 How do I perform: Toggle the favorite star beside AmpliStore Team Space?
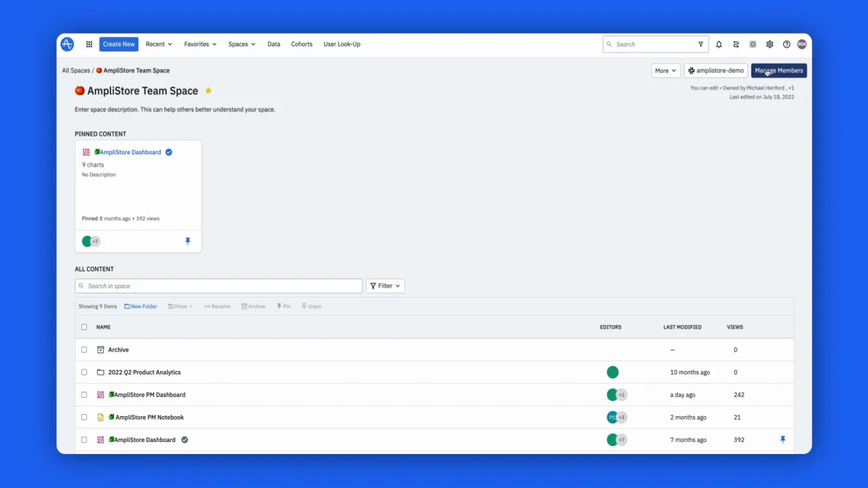click(x=208, y=91)
